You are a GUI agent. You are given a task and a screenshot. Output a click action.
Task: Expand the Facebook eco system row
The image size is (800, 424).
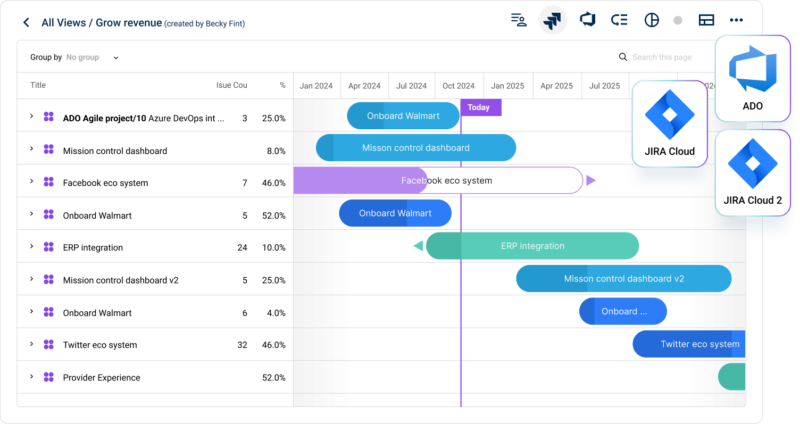tap(32, 181)
